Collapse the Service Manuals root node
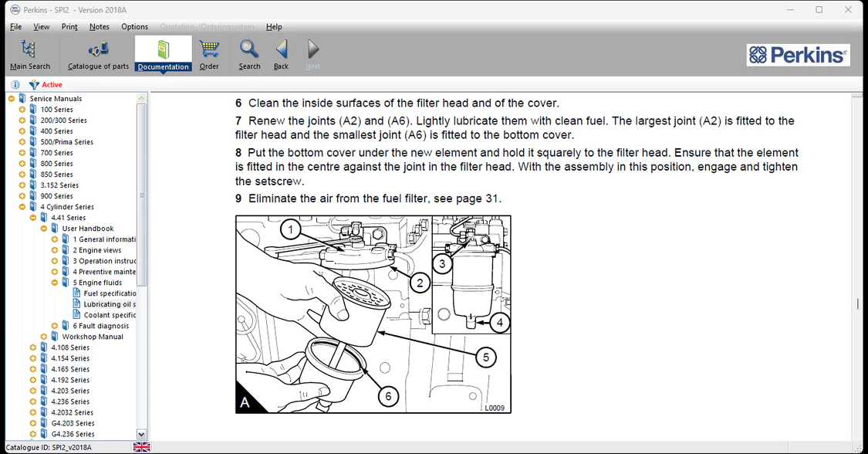This screenshot has height=454, width=868. pos(12,99)
